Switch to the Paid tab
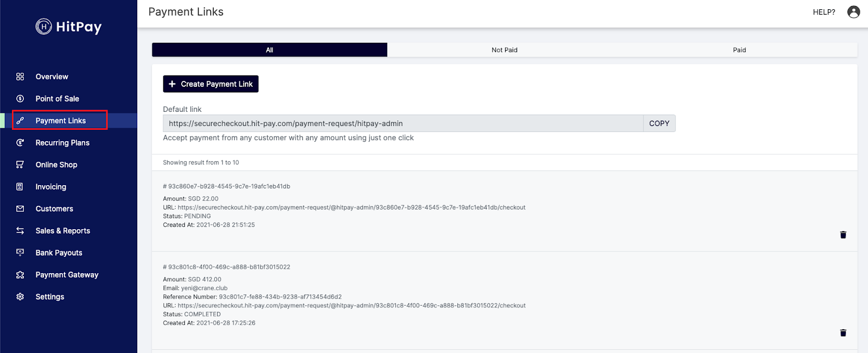Screen dimensions: 868x353 [x=739, y=50]
